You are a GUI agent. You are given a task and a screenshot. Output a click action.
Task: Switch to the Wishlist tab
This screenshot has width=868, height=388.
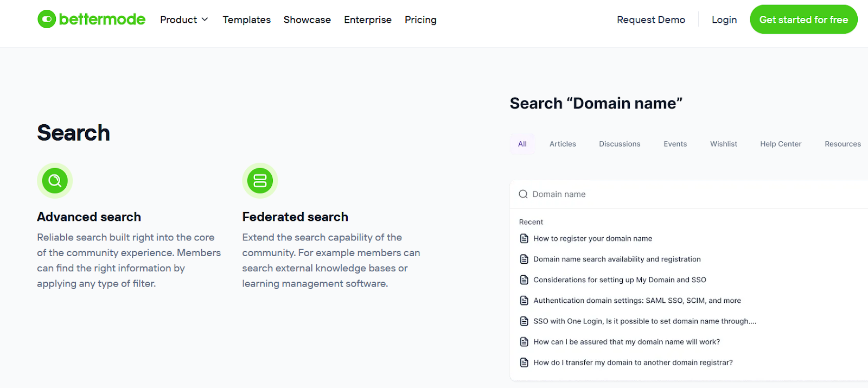tap(724, 144)
